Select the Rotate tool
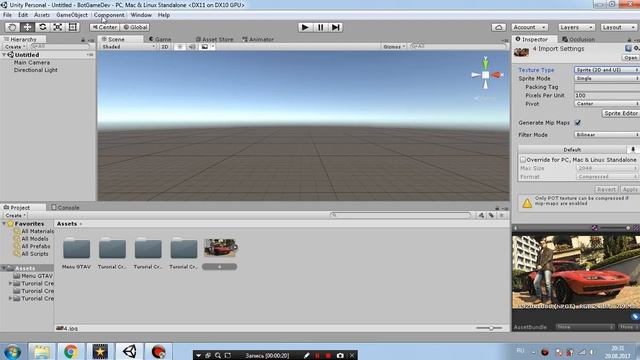 click(x=42, y=27)
